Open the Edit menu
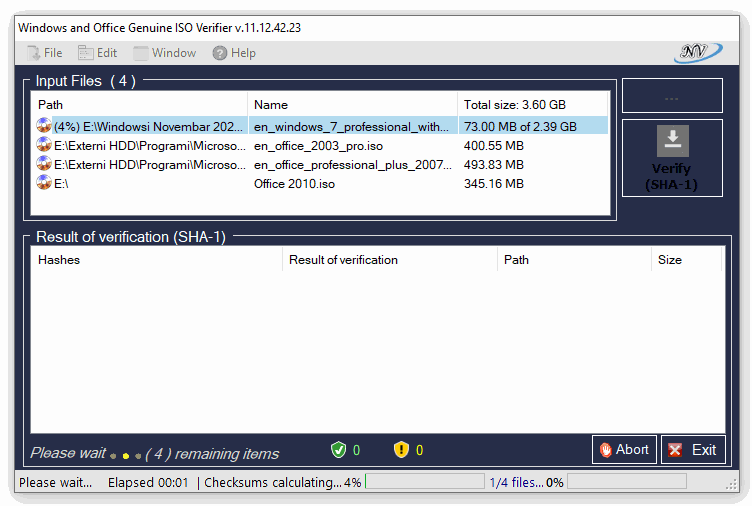 [97, 53]
